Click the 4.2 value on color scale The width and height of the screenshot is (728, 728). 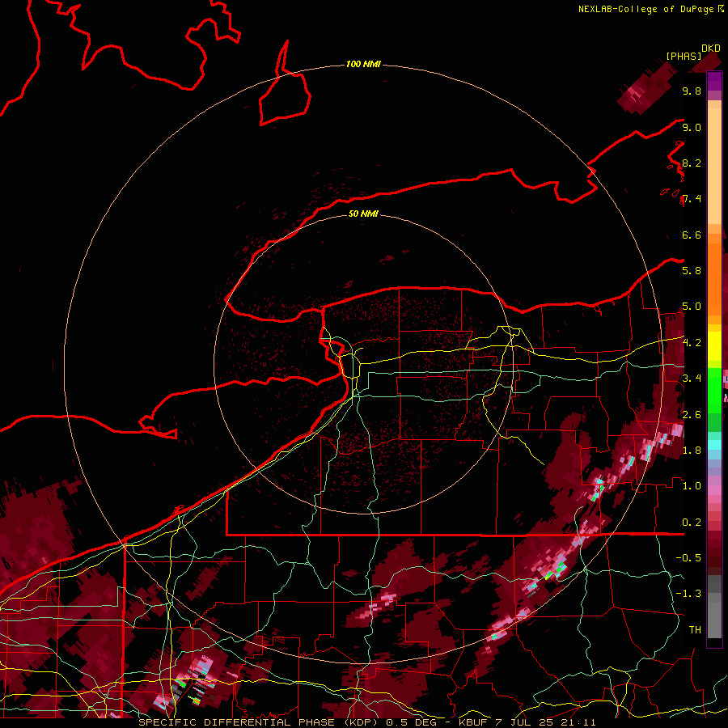tap(692, 343)
